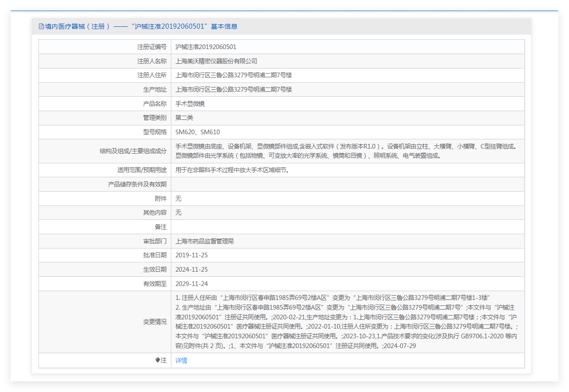Select registration number value 沪械注准20192060501
Screen dimensions: 569x392
(x=206, y=47)
